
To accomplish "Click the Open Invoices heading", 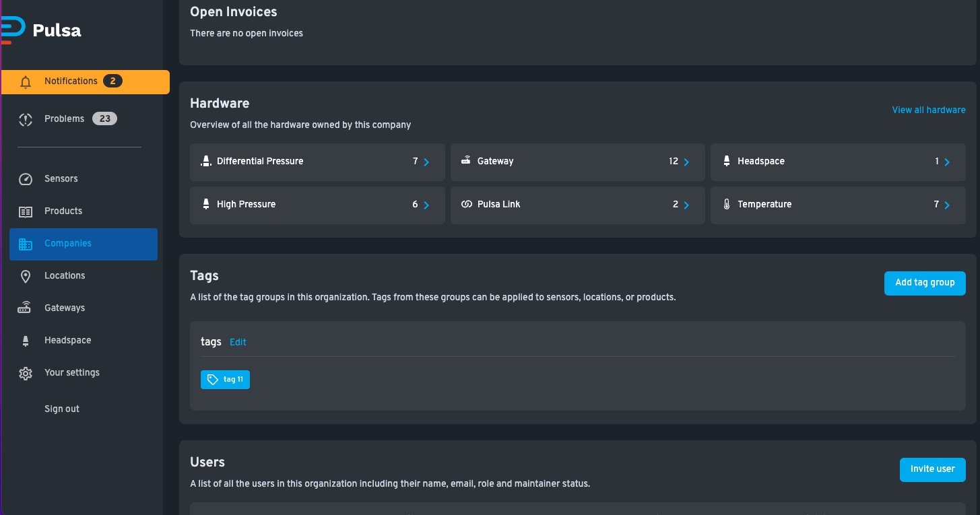I will [x=233, y=11].
